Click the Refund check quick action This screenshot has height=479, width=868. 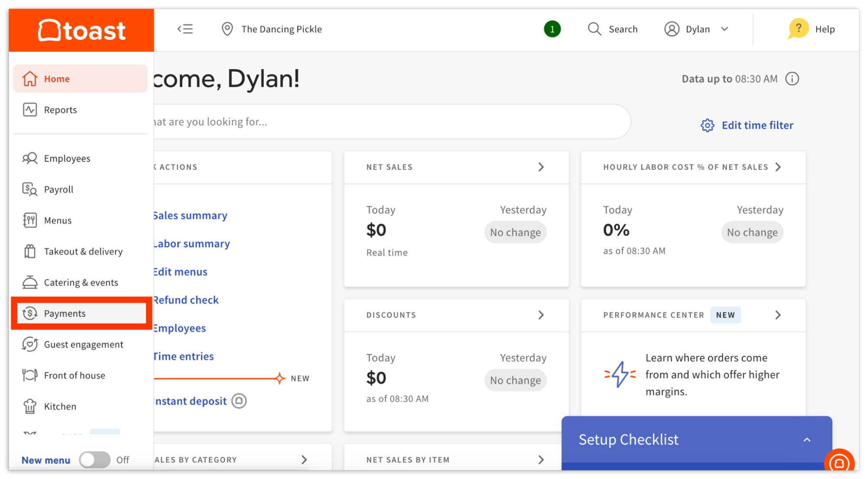point(185,299)
